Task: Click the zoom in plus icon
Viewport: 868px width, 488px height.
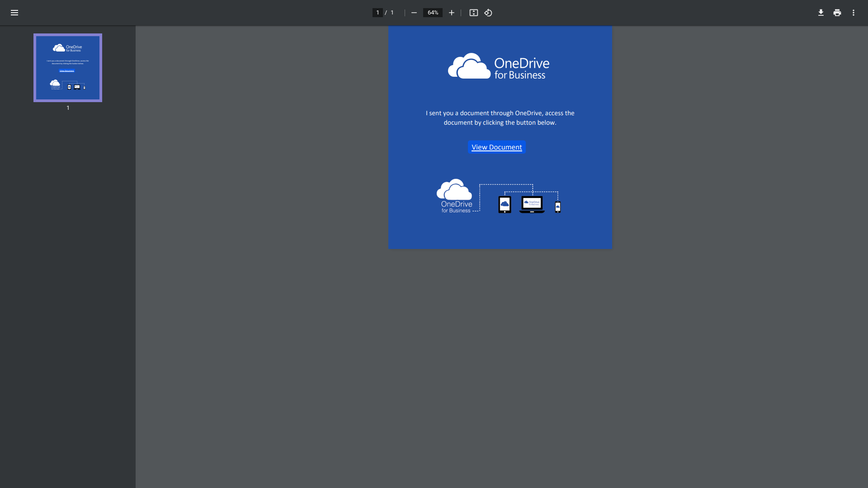Action: (451, 13)
